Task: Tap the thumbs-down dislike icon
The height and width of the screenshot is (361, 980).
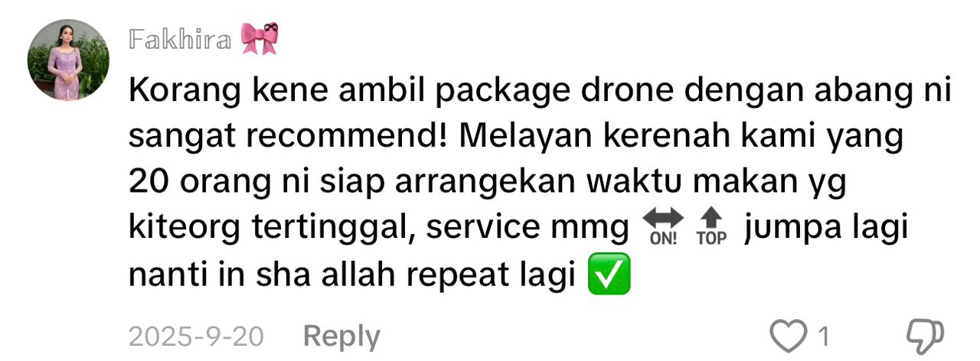Action: 925,335
